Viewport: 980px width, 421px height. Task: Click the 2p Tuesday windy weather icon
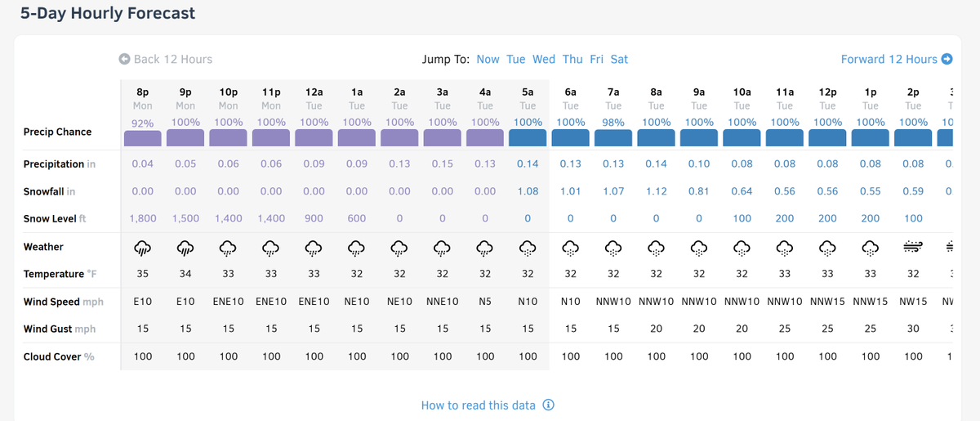point(913,247)
